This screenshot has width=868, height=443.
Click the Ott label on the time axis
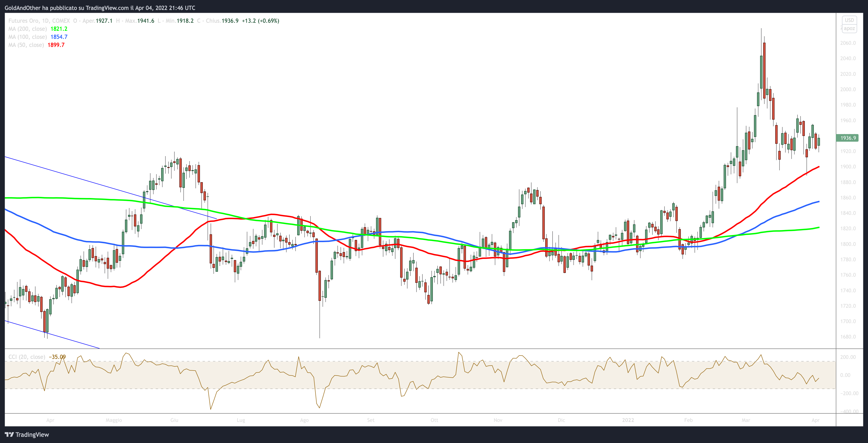point(434,420)
